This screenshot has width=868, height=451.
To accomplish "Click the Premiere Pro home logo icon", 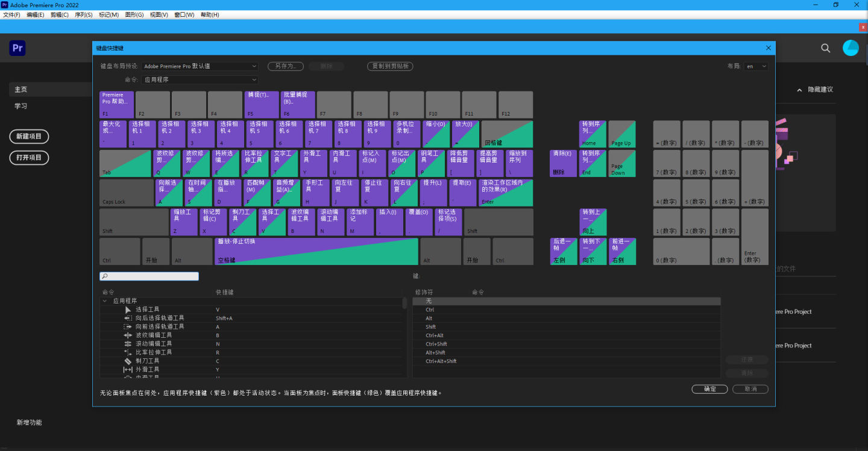I will (x=17, y=48).
